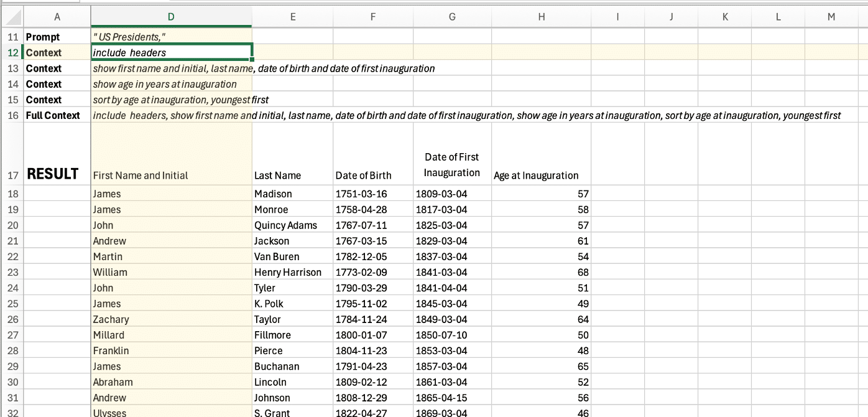868x417 pixels.
Task: Select the 'Date of First Inauguration' header cell
Action: pos(452,165)
